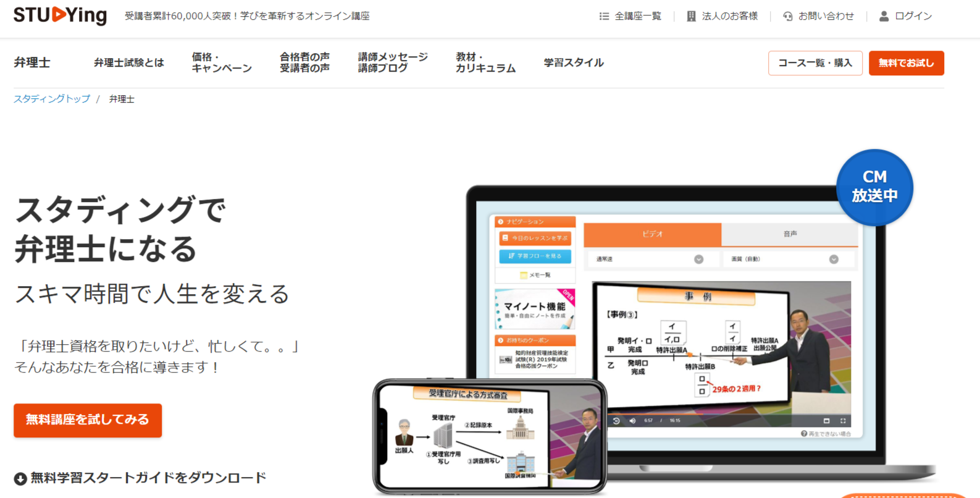
Task: Select the 音声 tab in player
Action: point(790,234)
